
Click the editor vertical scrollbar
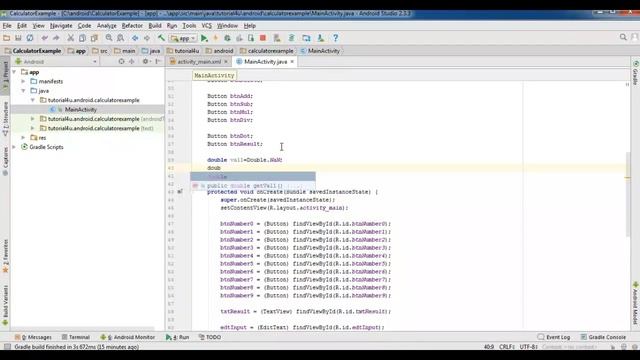pyautogui.click(x=627, y=194)
